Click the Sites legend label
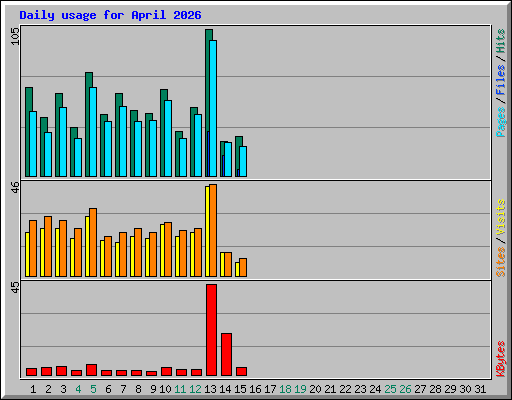 click(501, 262)
